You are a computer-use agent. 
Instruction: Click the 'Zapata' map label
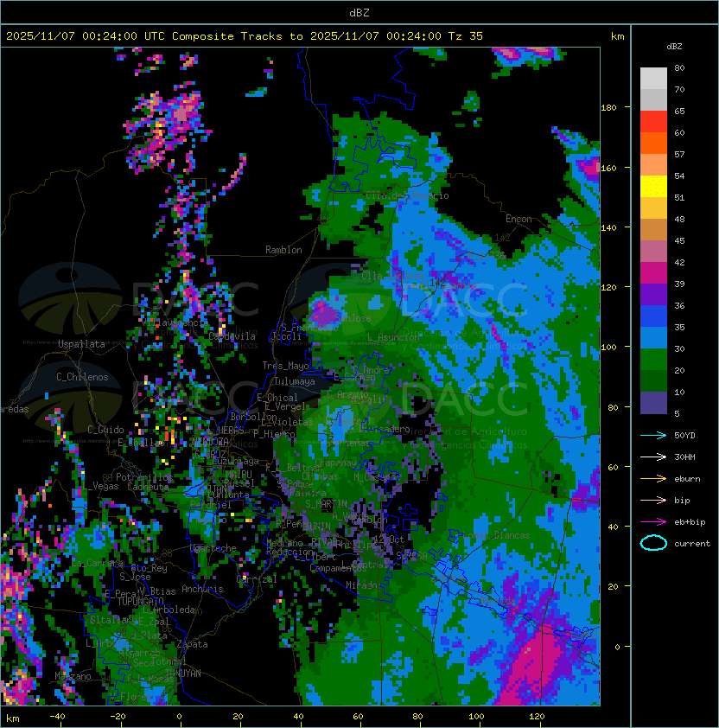[x=192, y=644]
